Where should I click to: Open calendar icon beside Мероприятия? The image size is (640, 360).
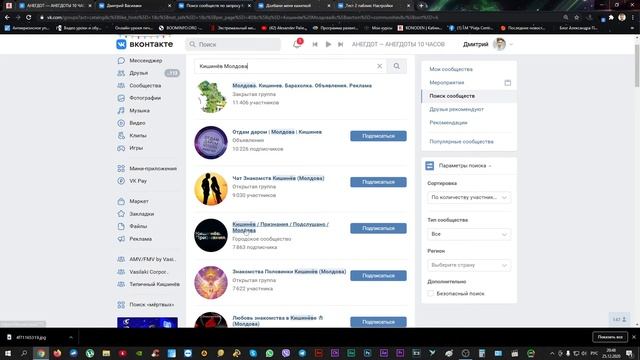pyautogui.click(x=508, y=83)
